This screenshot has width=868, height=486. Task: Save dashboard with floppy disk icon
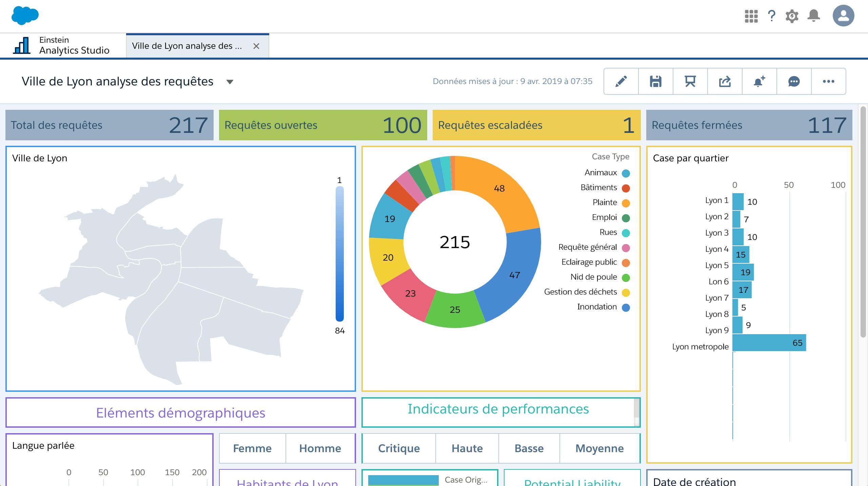[x=655, y=81]
